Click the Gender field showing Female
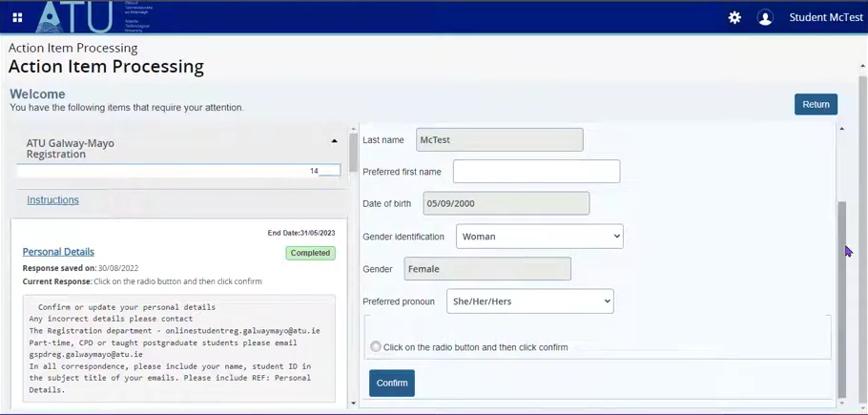868x415 pixels. (487, 269)
